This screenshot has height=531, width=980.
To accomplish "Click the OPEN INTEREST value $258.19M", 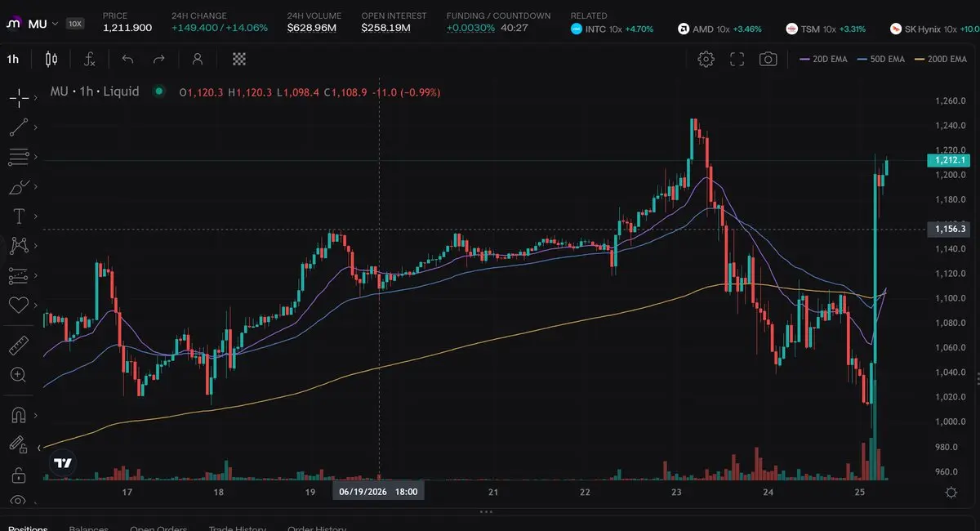I will click(385, 28).
